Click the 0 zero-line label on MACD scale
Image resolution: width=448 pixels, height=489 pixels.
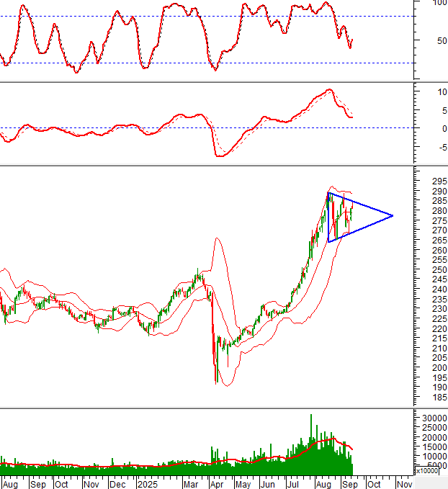click(444, 129)
